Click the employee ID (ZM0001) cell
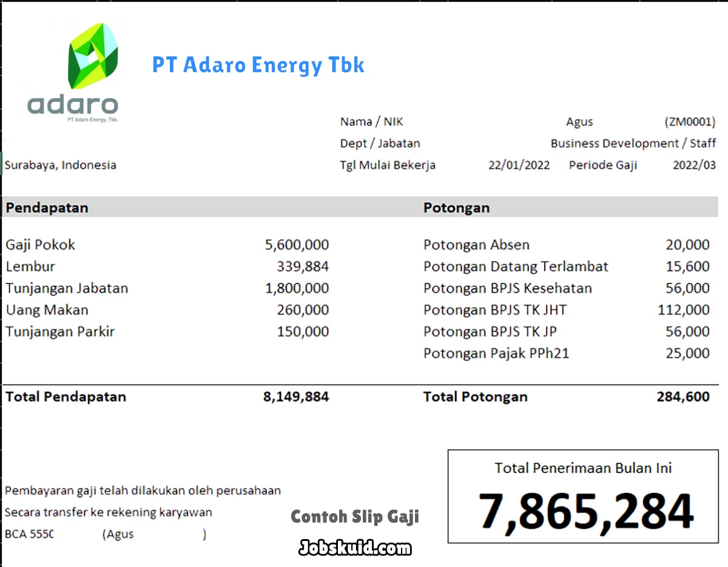The width and height of the screenshot is (728, 567). [x=690, y=122]
